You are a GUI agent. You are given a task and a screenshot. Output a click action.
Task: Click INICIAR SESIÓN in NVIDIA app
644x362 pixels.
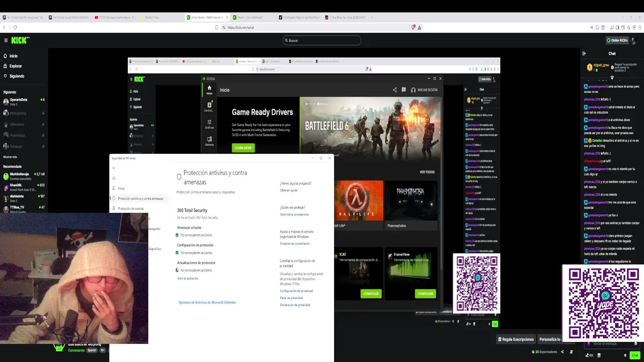[424, 90]
